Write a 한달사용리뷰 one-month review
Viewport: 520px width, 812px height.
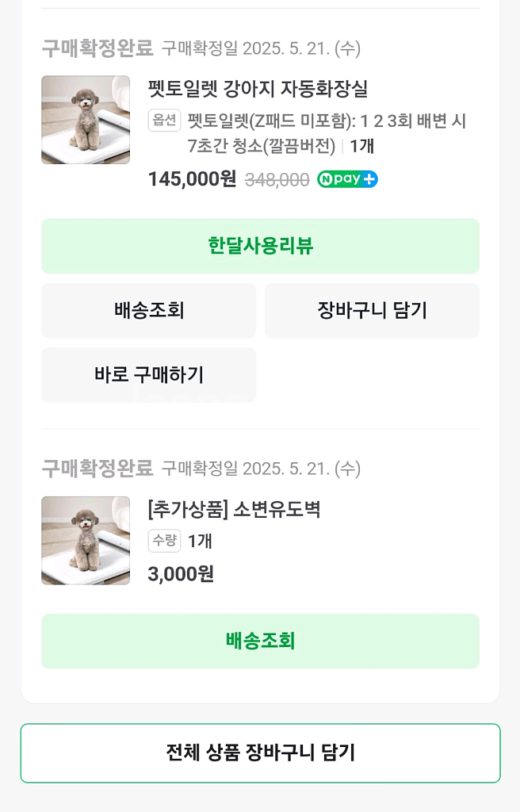(x=260, y=246)
